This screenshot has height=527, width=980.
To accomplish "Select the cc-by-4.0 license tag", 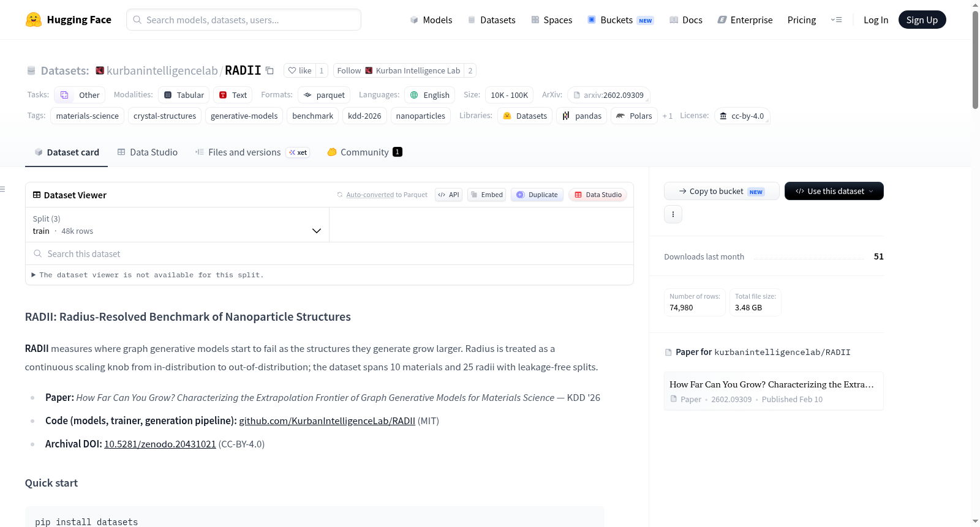I will point(742,116).
